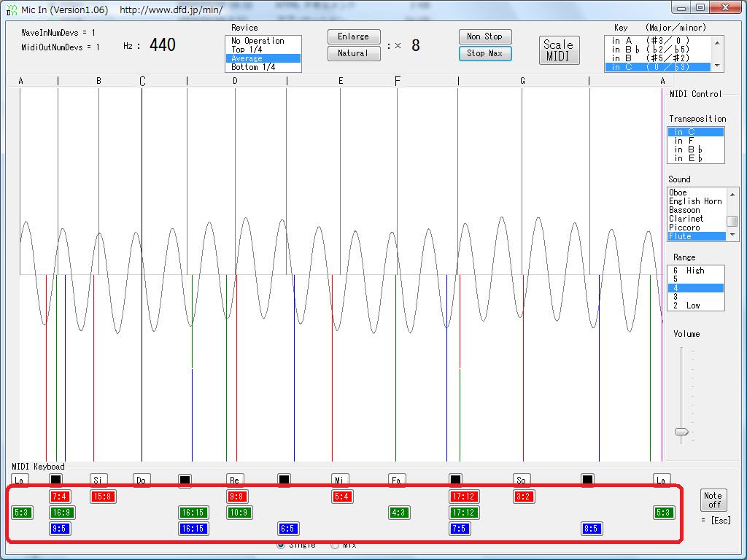This screenshot has width=747, height=560.
Task: Click the green 16:15 ratio button
Action: (x=193, y=513)
